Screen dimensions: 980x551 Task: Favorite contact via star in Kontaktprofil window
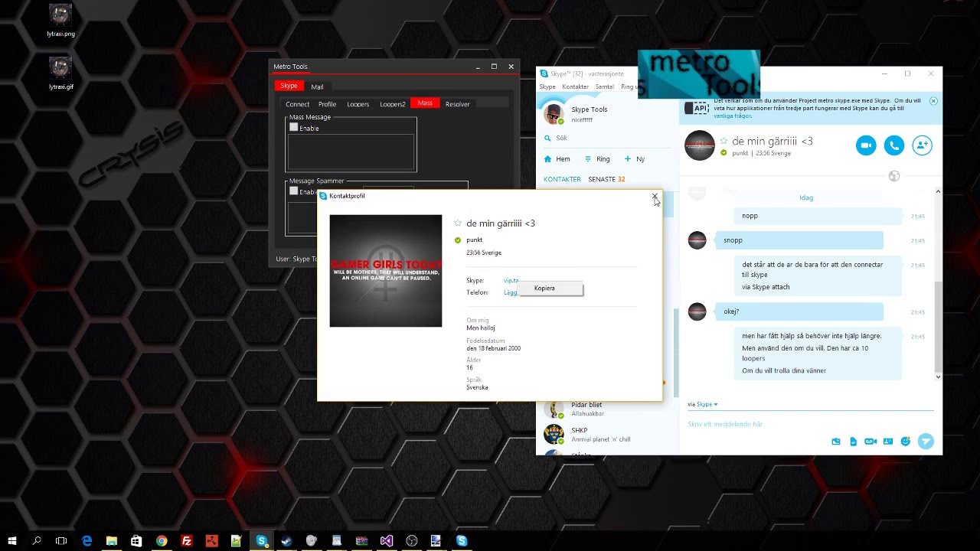458,223
